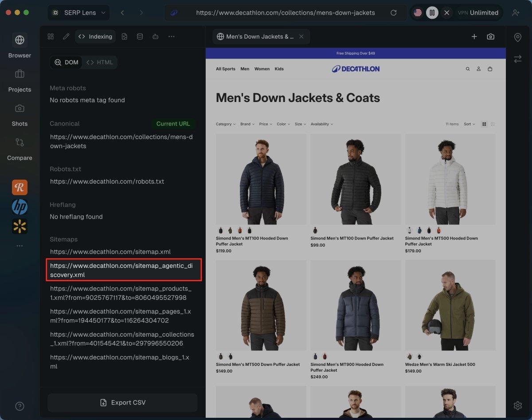Open the Browser section in sidebar

tap(20, 46)
